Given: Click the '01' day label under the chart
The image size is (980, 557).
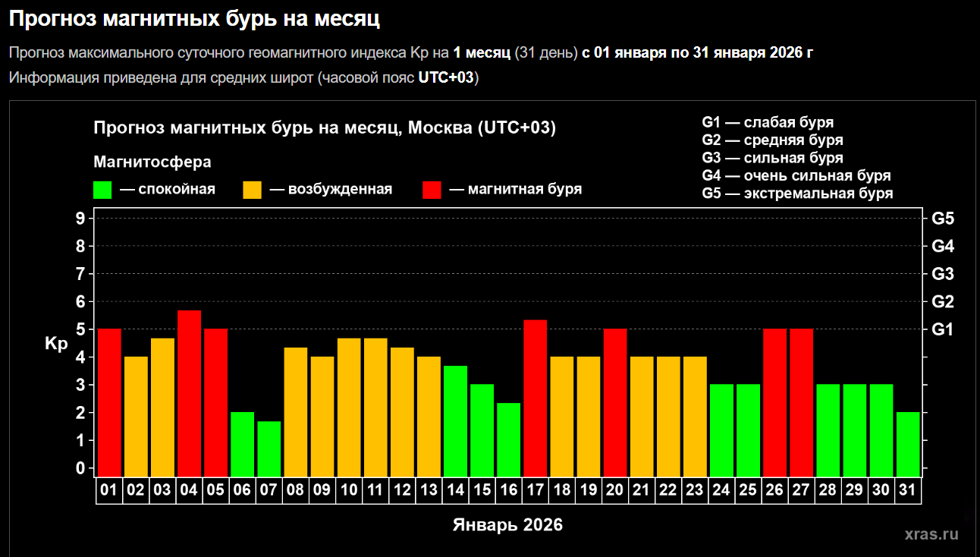Looking at the screenshot, I should tap(109, 490).
